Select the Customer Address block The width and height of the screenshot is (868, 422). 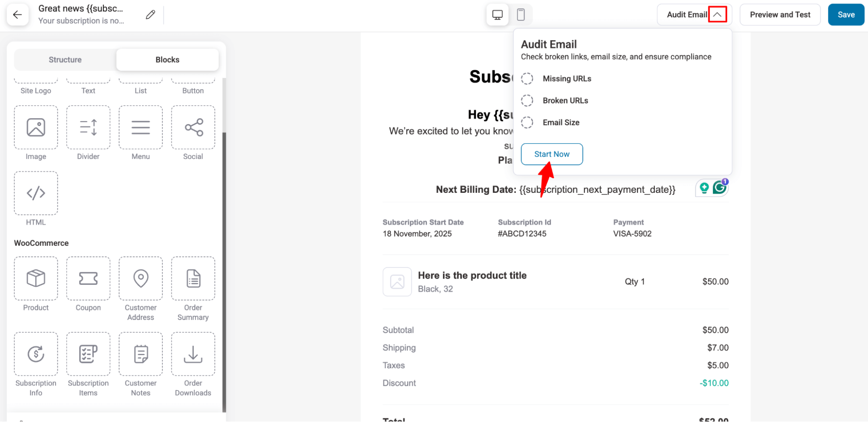click(x=141, y=278)
